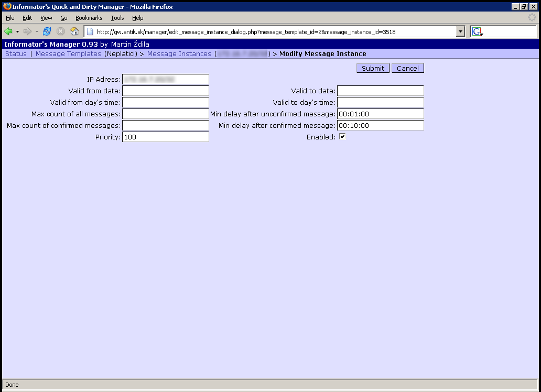Open the Back button history dropdown arrow
The width and height of the screenshot is (541, 392).
click(x=17, y=32)
